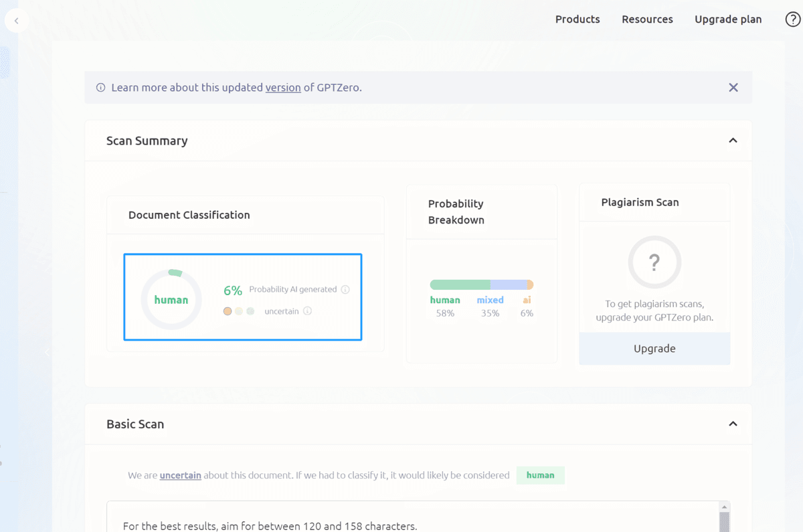Screen dimensions: 803x532
Task: Dismiss the GPTZero version notice banner
Action: [x=733, y=88]
